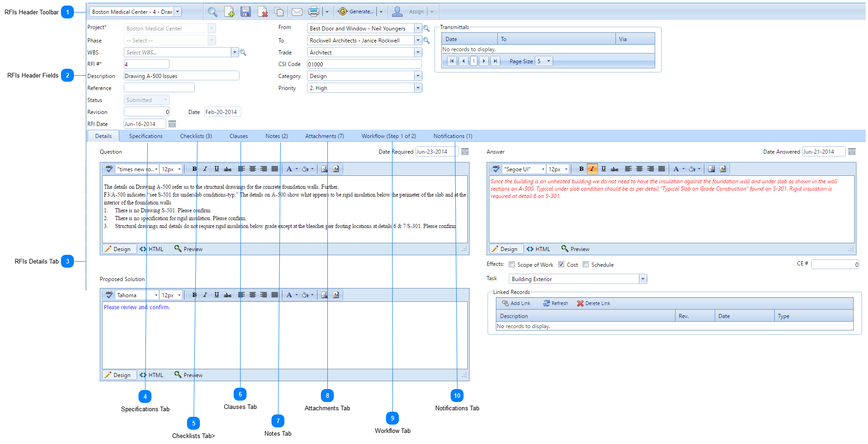Viewport: 868px width, 444px height.
Task: Align text left in Proposed Solution editor
Action: pos(241,295)
